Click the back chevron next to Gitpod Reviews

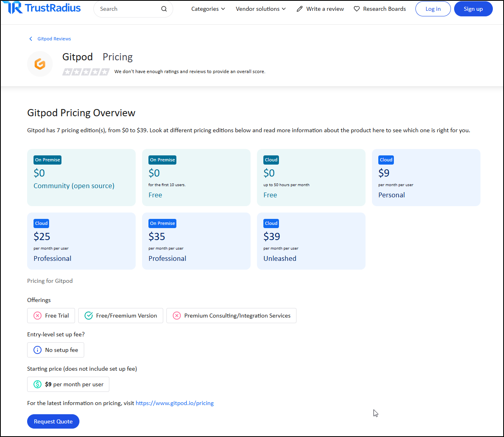[x=31, y=39]
